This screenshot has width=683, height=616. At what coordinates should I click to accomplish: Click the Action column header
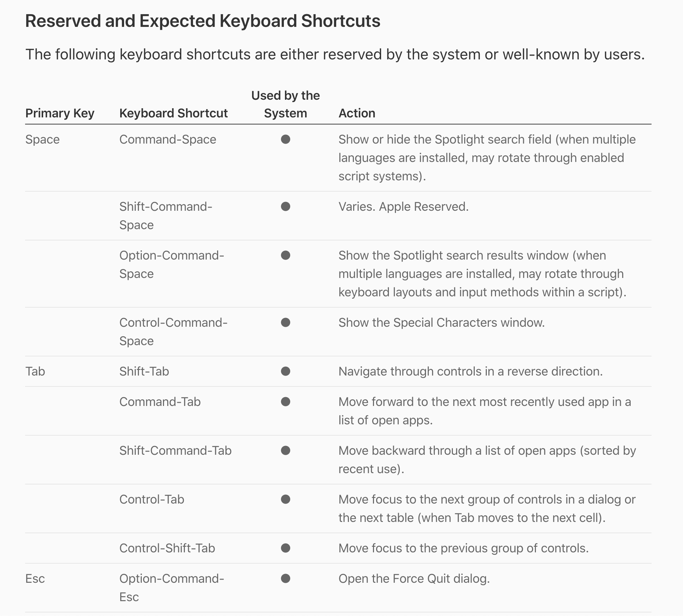coord(357,113)
